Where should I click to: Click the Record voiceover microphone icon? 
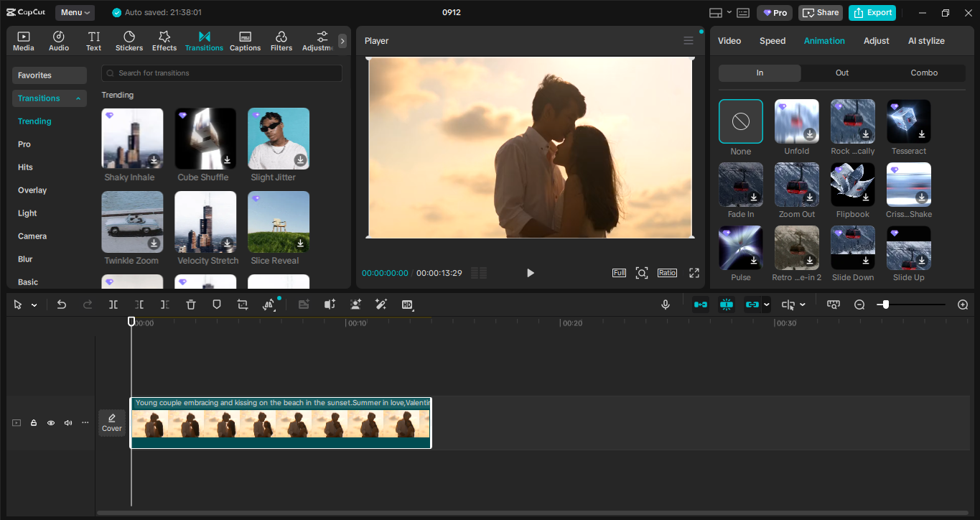[665, 305]
